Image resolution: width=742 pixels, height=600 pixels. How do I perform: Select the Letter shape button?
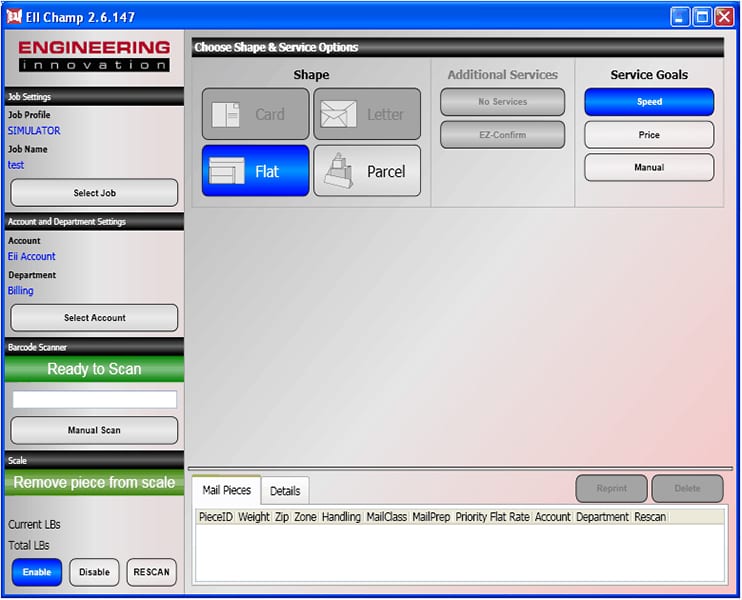coord(367,114)
